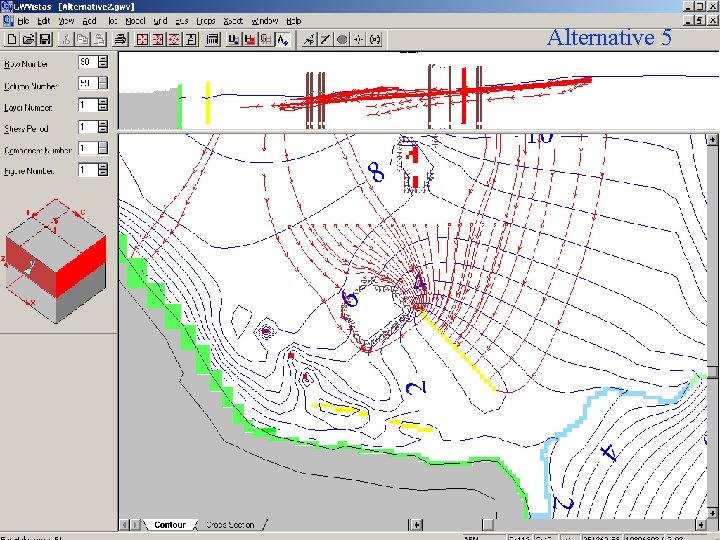
Task: Click the Paste clipboard icon
Action: coord(100,39)
